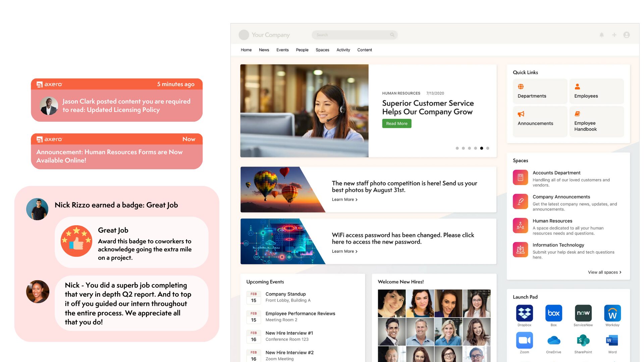Select the News navigation tab
This screenshot has width=644, height=362.
(264, 50)
